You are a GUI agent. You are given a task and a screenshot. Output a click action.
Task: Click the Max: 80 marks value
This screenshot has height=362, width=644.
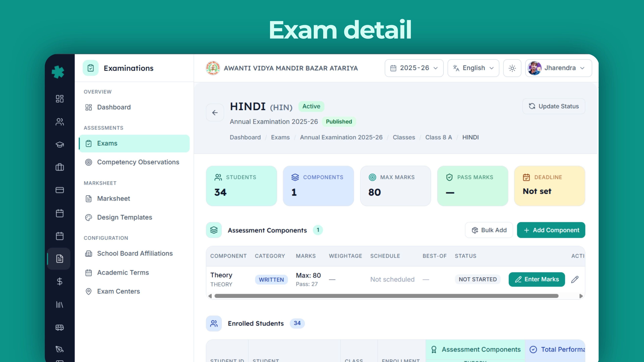tap(308, 275)
